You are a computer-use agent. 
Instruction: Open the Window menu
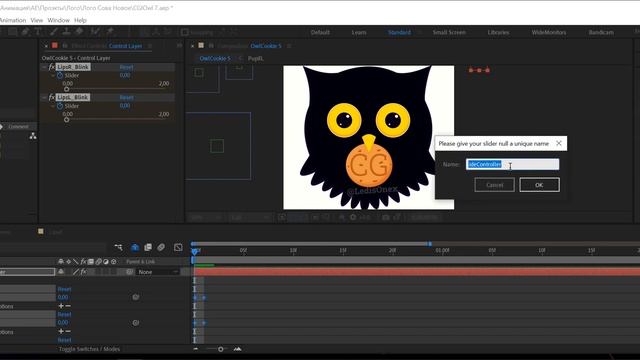[x=58, y=20]
